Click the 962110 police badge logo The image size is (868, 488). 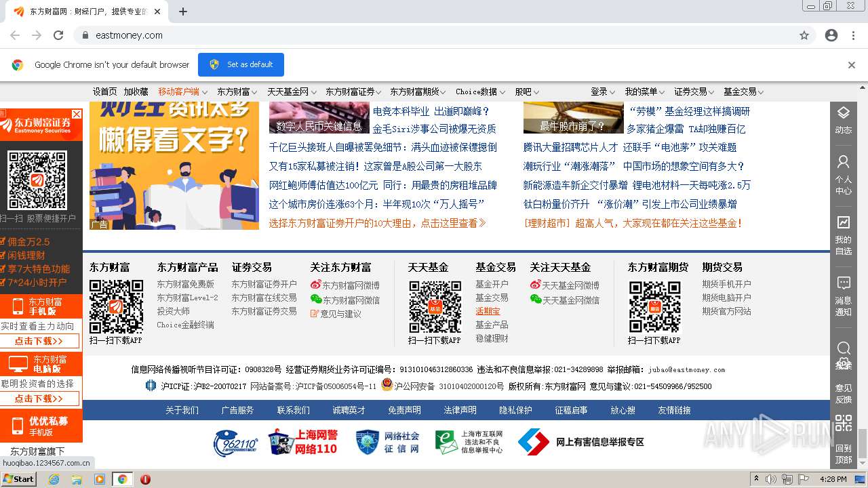click(235, 443)
